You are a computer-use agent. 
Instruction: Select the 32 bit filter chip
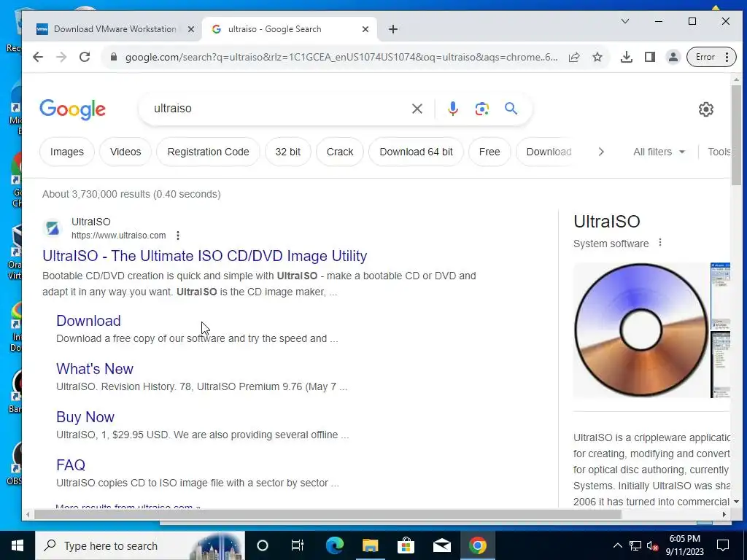click(x=287, y=152)
